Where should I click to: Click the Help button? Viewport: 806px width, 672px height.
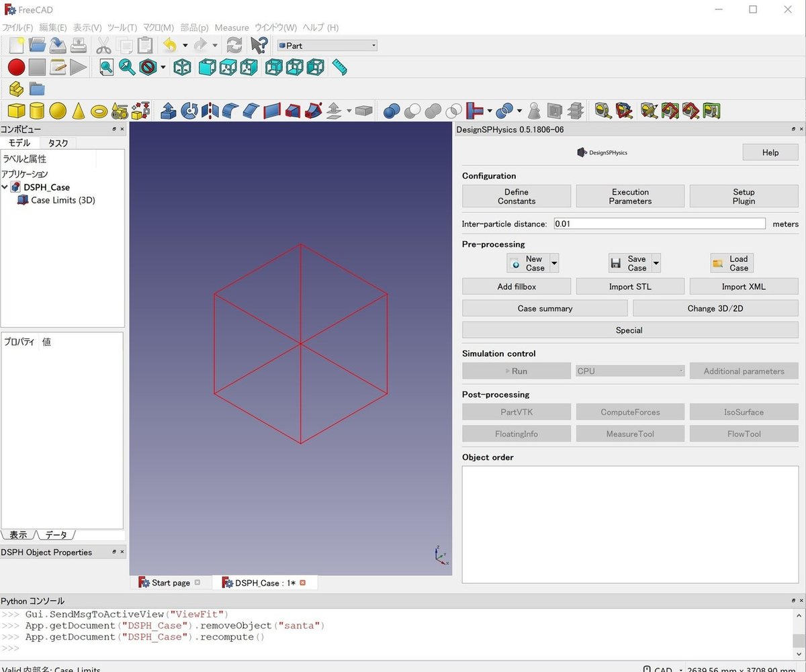[770, 152]
